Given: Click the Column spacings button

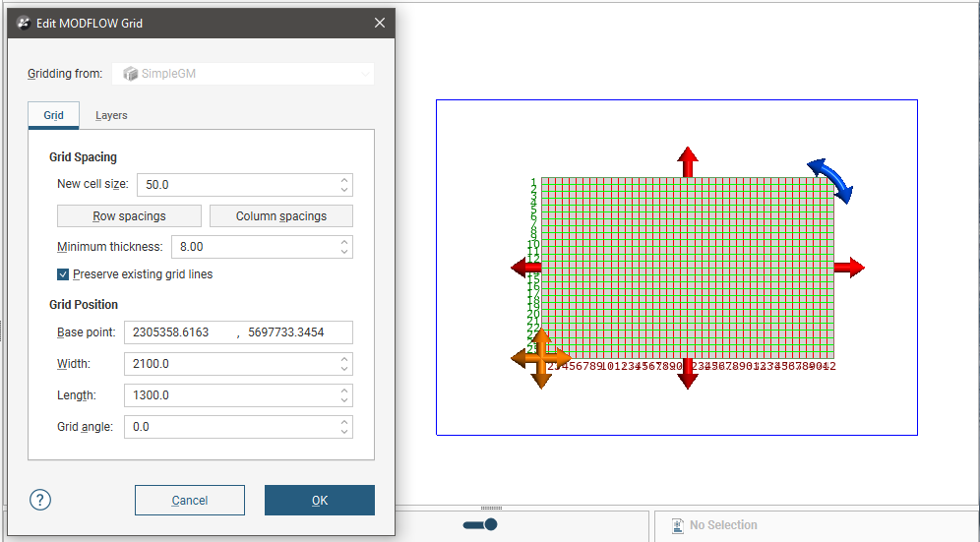Looking at the screenshot, I should tap(280, 216).
